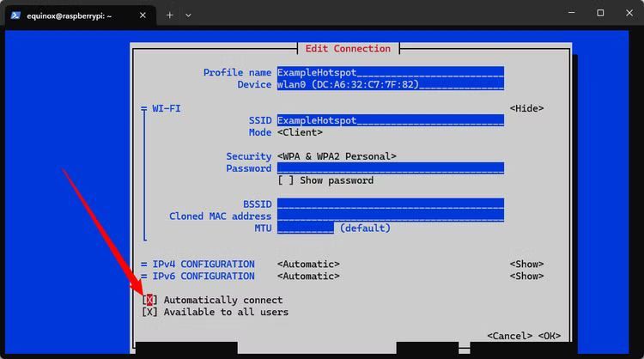Viewport: 644px width, 359px height.
Task: Expand IPv4 CONFIGURATION with Show
Action: tap(526, 264)
